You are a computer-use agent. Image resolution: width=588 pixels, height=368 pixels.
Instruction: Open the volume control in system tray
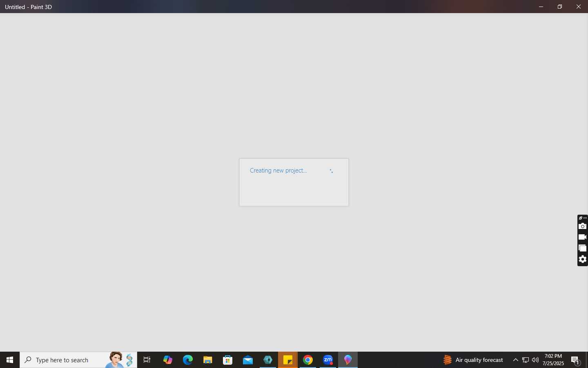pyautogui.click(x=535, y=360)
